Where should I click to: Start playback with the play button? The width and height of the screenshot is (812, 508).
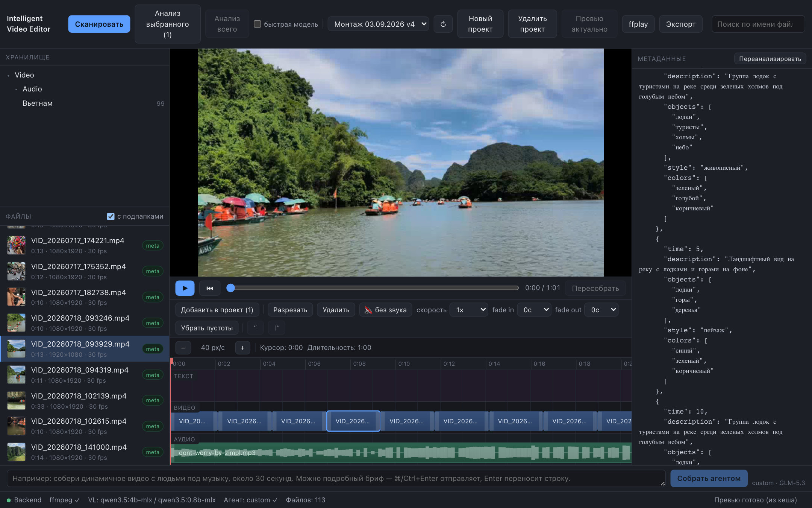point(185,288)
